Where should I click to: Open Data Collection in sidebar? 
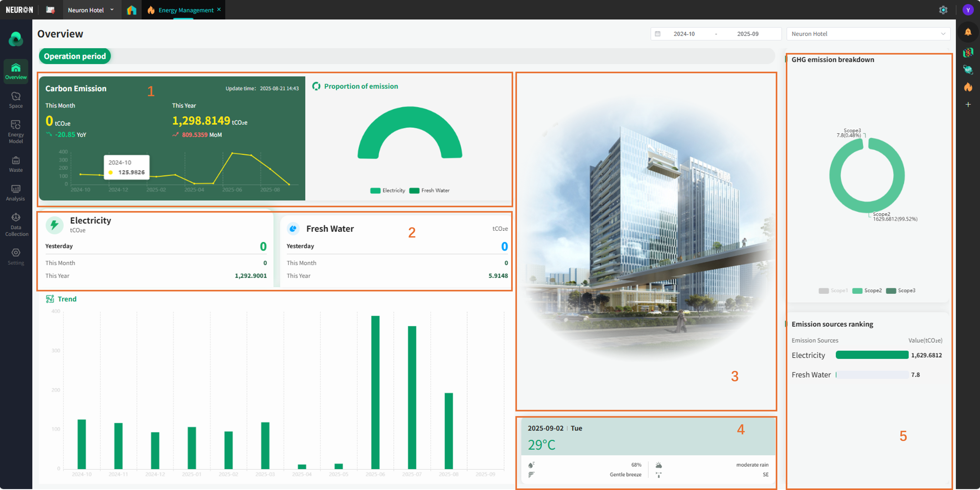(x=16, y=225)
